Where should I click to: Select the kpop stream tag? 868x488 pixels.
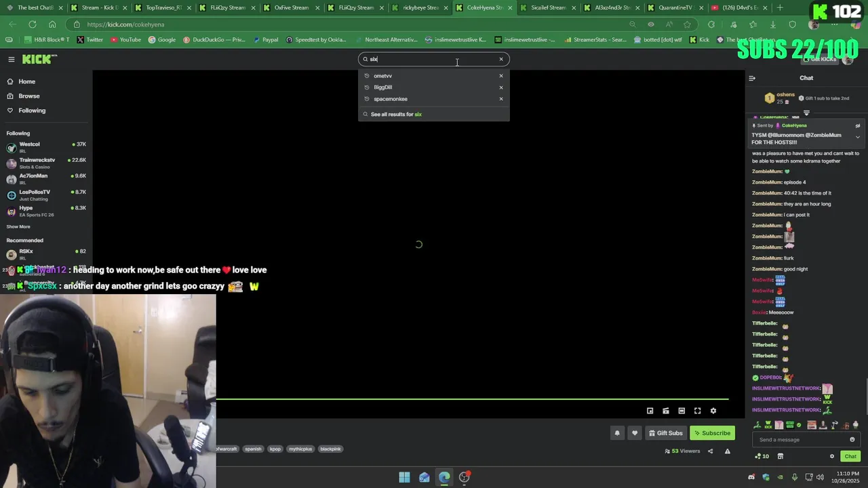click(275, 449)
